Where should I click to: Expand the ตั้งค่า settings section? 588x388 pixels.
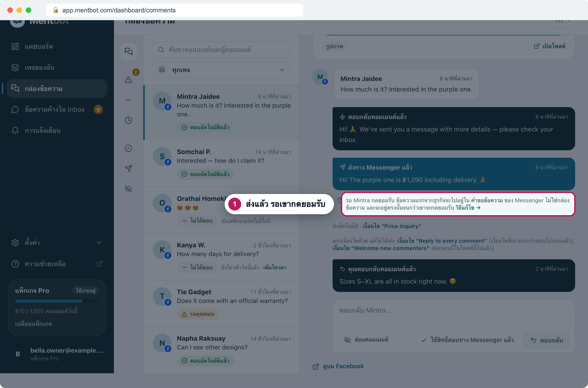pos(57,242)
